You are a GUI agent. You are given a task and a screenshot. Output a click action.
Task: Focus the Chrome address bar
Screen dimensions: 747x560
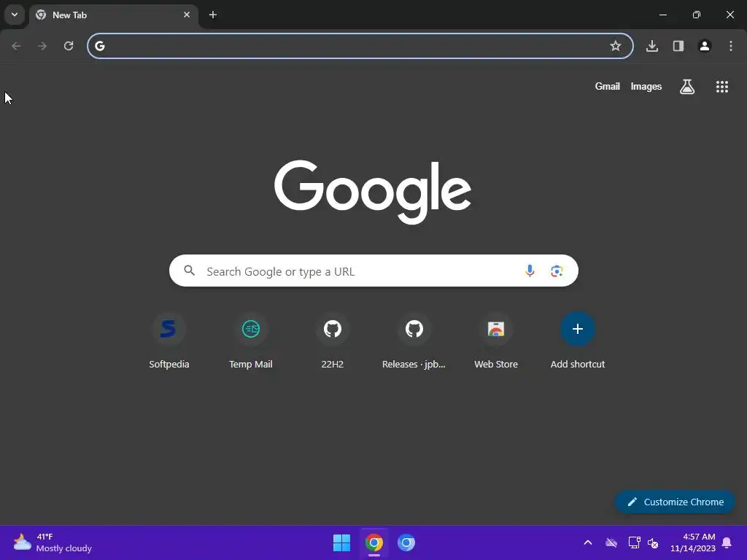click(360, 46)
